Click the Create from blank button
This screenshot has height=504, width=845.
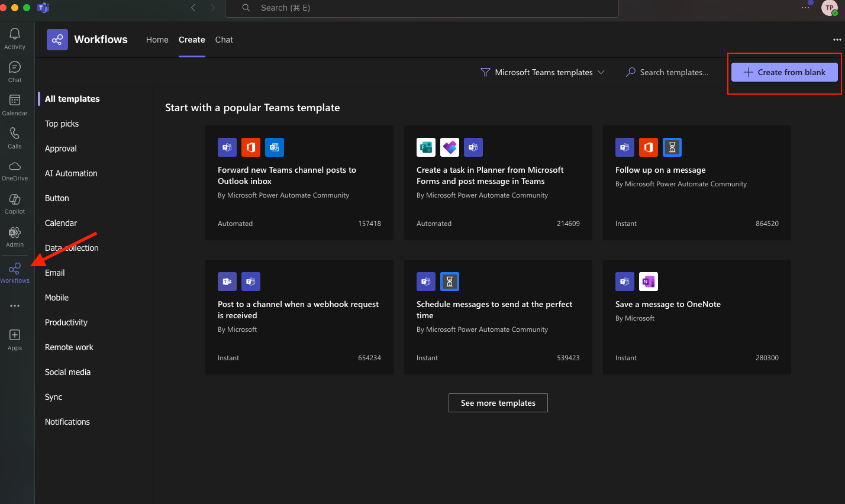pyautogui.click(x=784, y=72)
